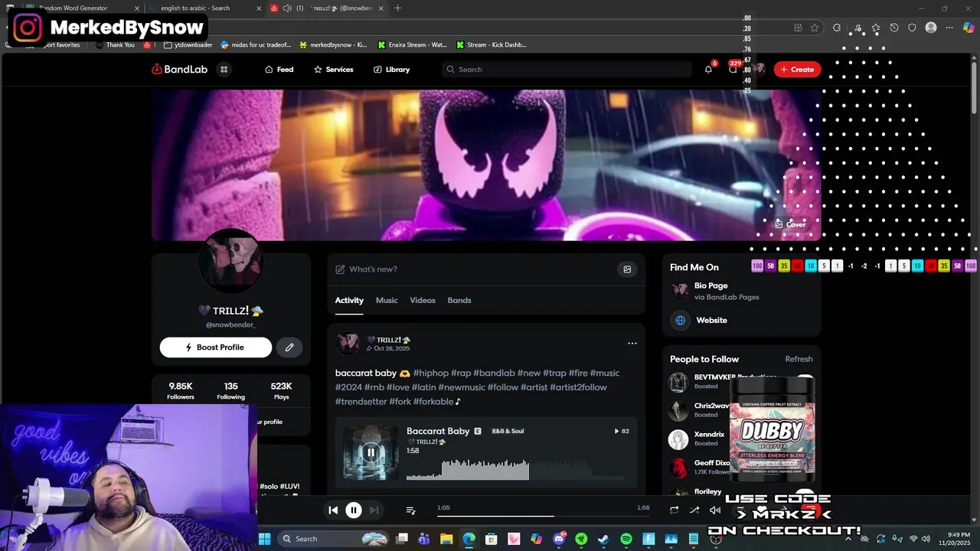Pause playback in the bottom player bar
The height and width of the screenshot is (551, 980).
click(x=354, y=510)
